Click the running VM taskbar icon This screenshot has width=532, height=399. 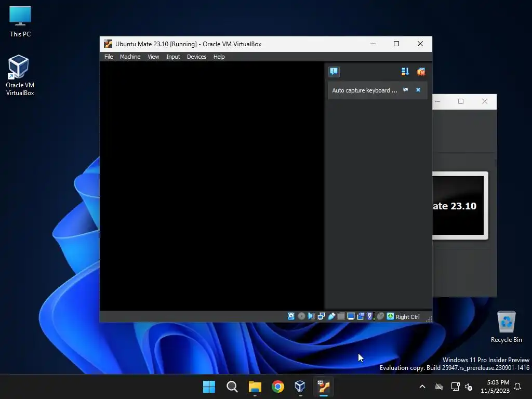pyautogui.click(x=323, y=387)
